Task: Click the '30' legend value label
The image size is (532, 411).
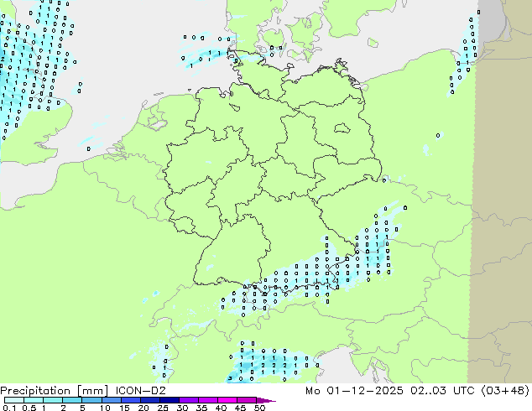Action: [x=182, y=408]
